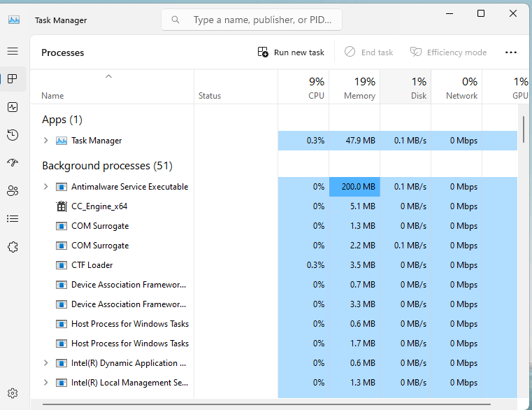This screenshot has width=532, height=410.
Task: Close the Task Manager window
Action: pos(513,13)
